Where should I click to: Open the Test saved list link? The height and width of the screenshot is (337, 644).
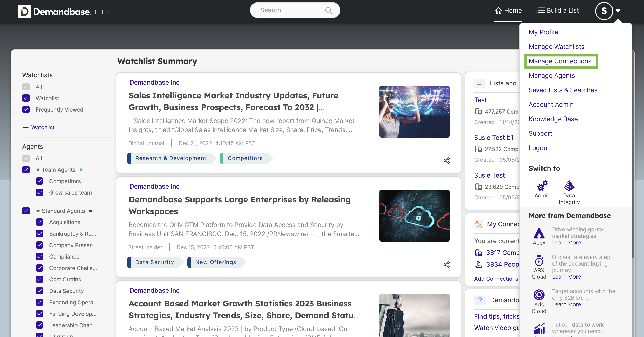click(480, 100)
